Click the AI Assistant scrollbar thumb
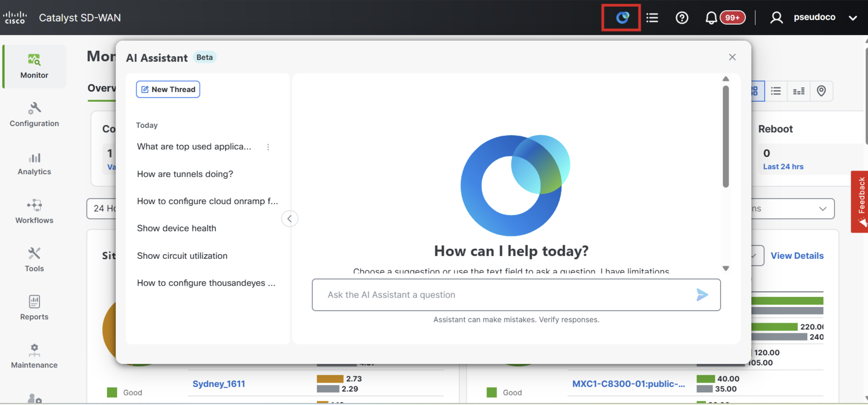Screen dimensions: 868x405 (x=726, y=136)
